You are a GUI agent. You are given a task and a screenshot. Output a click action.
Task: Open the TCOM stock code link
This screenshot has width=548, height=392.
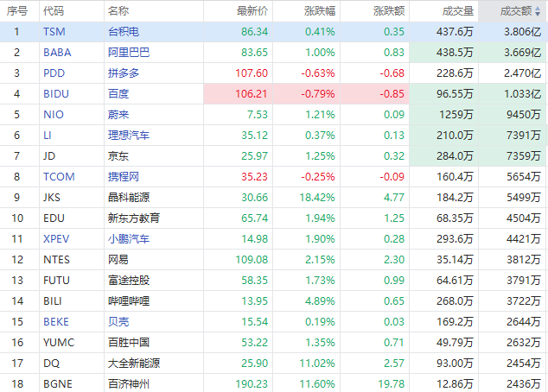pyautogui.click(x=59, y=177)
